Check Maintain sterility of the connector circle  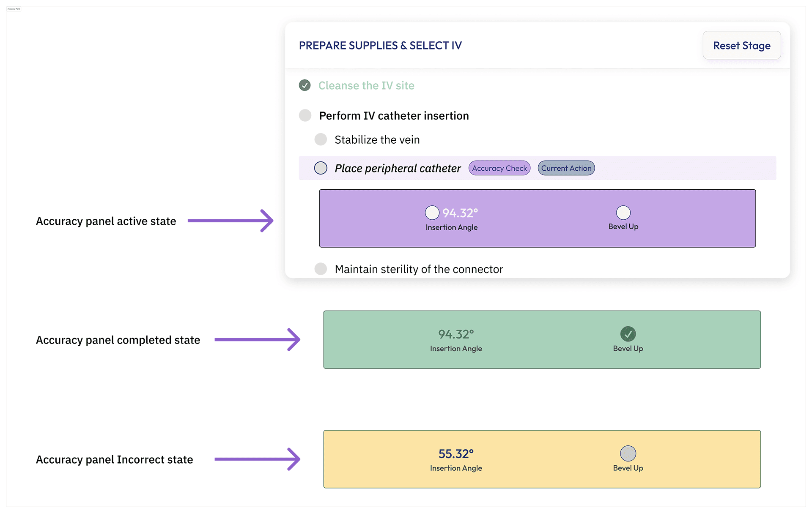pos(321,269)
